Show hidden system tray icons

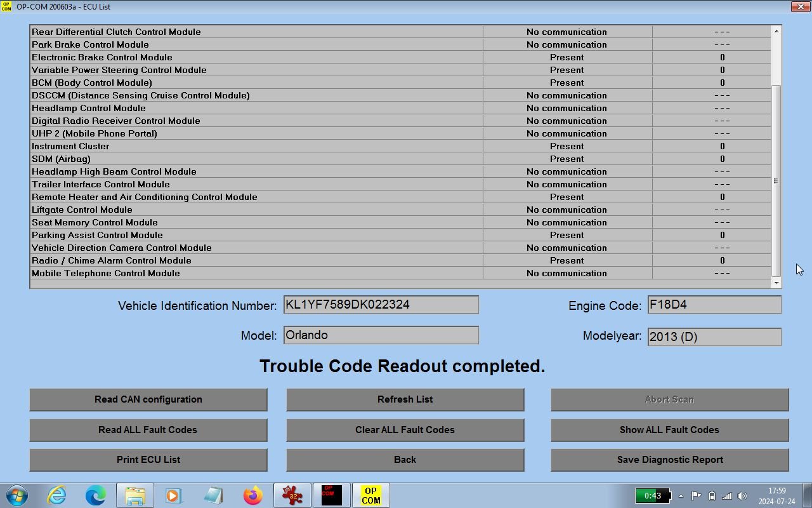(681, 496)
